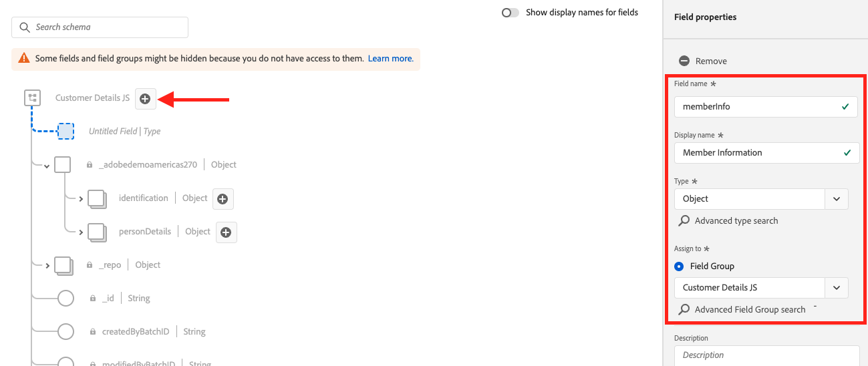This screenshot has height=366, width=868.
Task: Click the lock icon beside createdByBatchID
Action: tap(93, 331)
